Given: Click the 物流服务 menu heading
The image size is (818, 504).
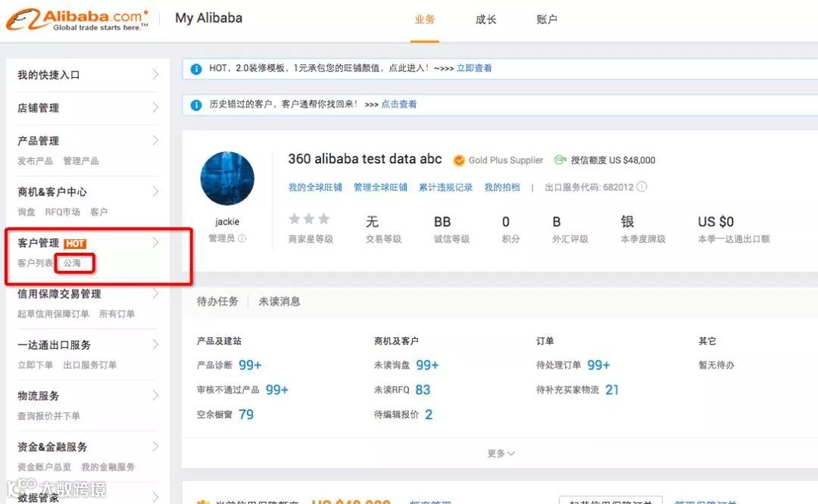Looking at the screenshot, I should 38,396.
